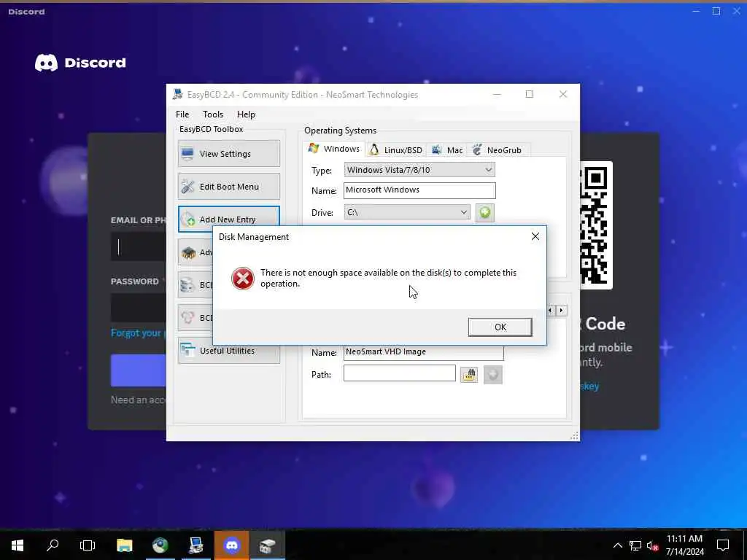Switch to the Linux/BSD tab
747x560 pixels.
point(396,150)
